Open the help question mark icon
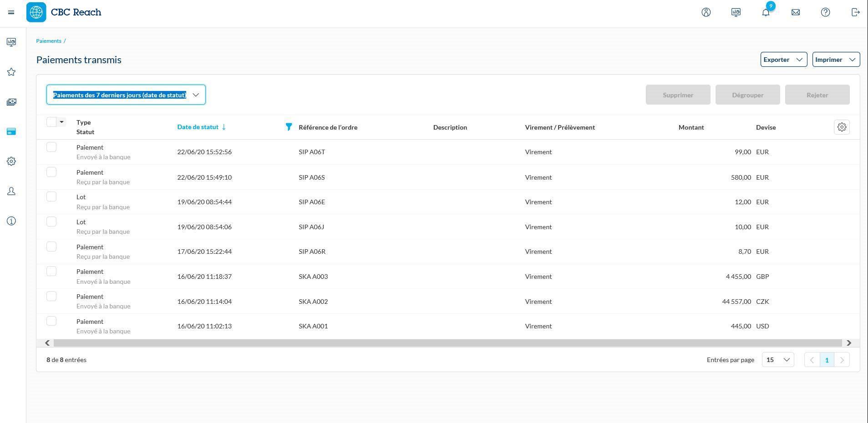 (x=826, y=12)
